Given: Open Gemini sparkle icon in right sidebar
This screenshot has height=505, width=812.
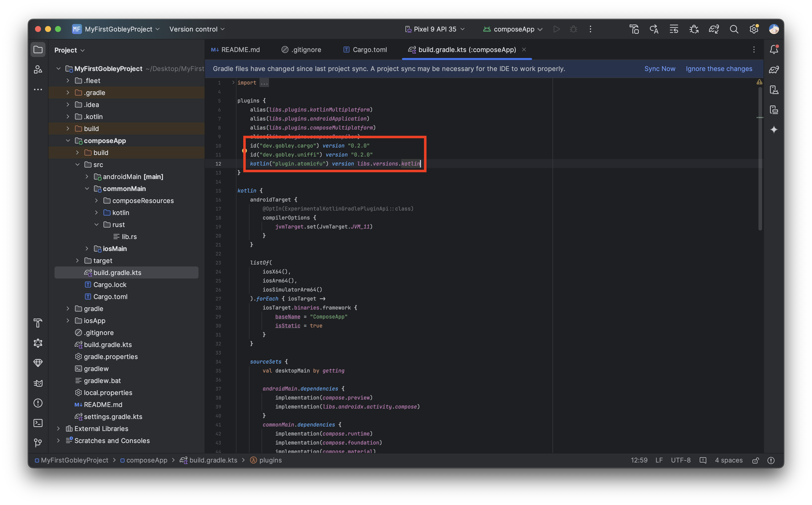Looking at the screenshot, I should click(x=773, y=129).
